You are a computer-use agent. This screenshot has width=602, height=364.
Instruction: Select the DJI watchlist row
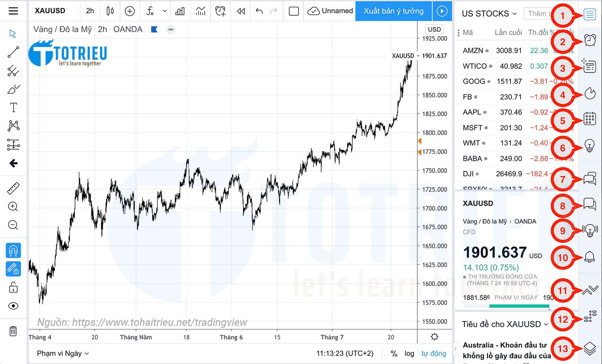516,174
